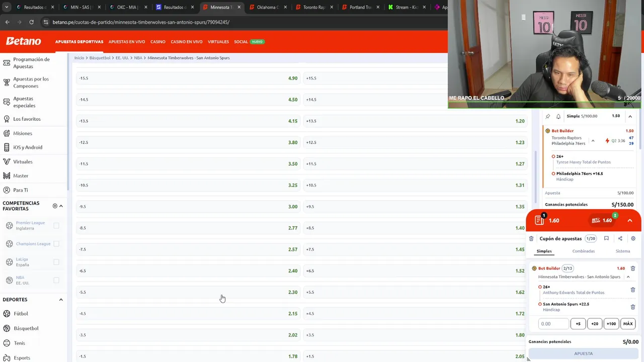Share the betslip coupon
This screenshot has width=644, height=362.
click(x=620, y=239)
